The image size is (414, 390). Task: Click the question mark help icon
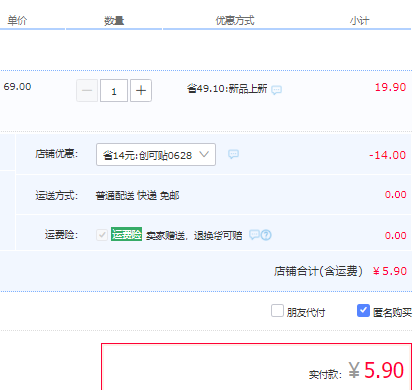pos(266,235)
